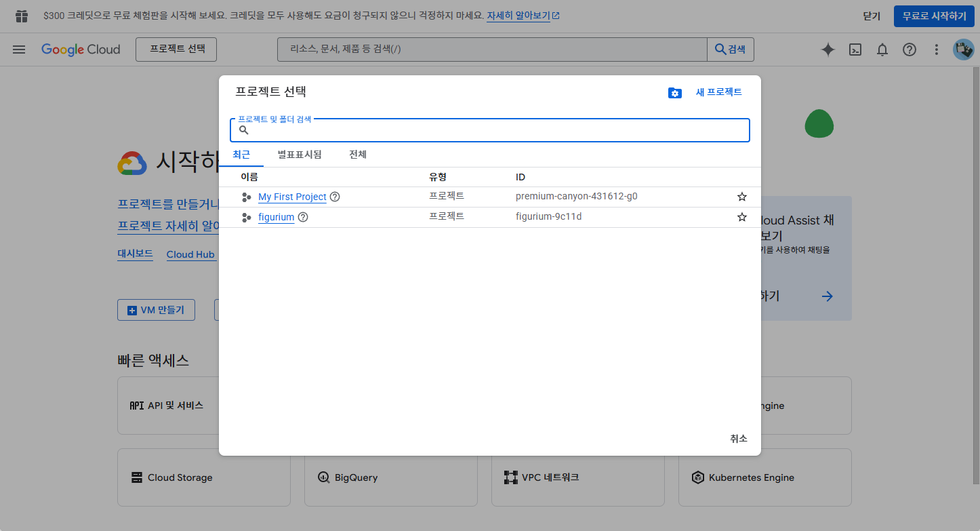The width and height of the screenshot is (980, 531).
Task: Click the ID column header
Action: coord(520,177)
